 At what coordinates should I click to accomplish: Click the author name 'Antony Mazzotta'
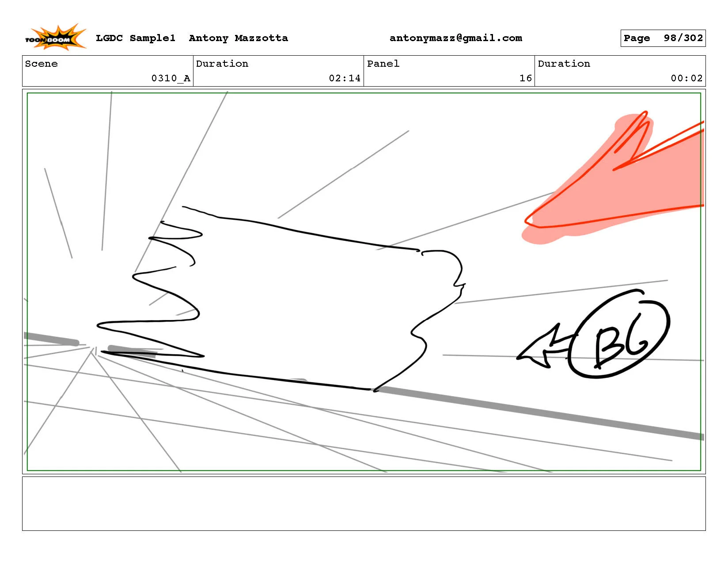pos(239,38)
